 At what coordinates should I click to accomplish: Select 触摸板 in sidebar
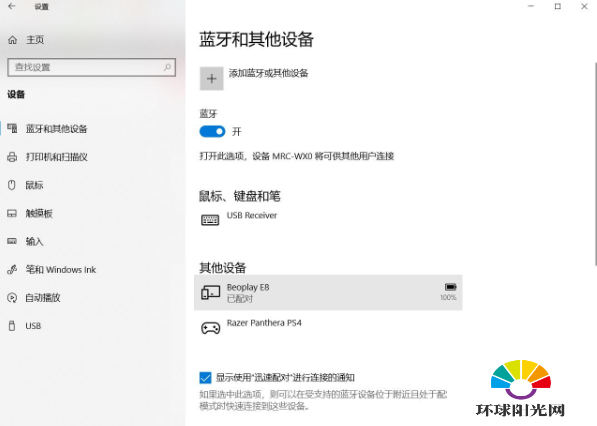point(39,213)
